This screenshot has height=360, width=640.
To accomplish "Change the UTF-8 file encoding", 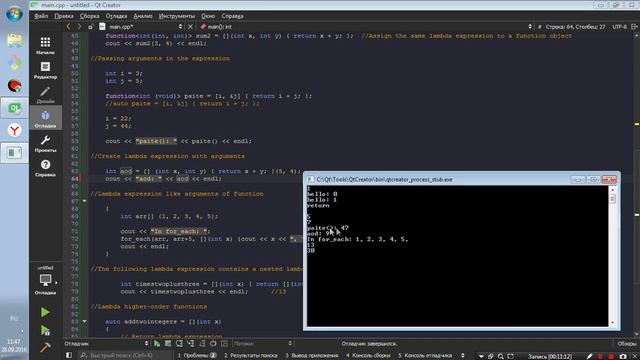I will [619, 27].
